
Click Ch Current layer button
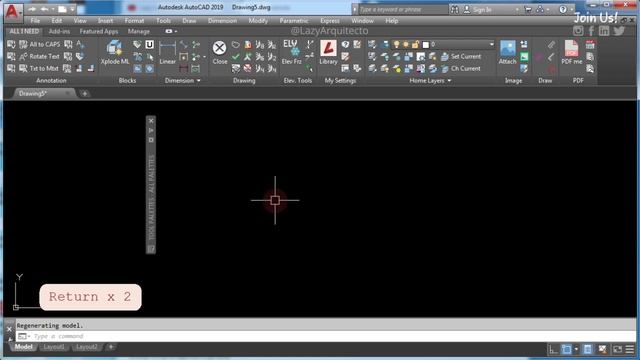point(461,69)
